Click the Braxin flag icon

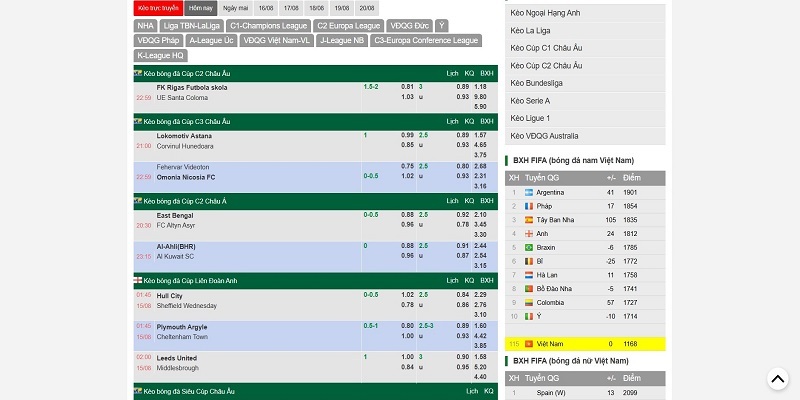coord(529,247)
